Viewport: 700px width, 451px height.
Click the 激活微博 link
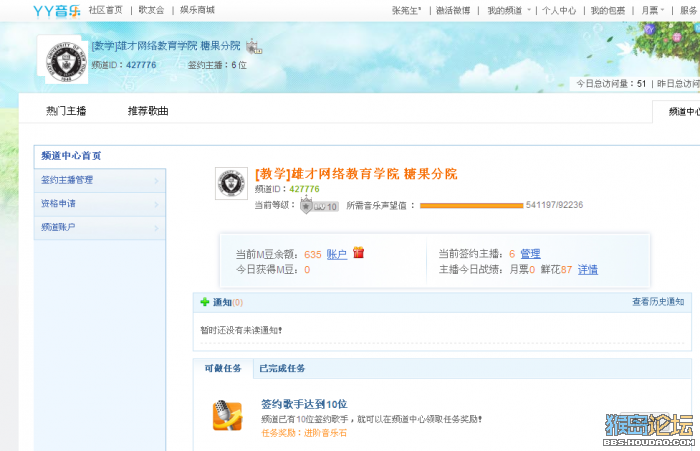click(453, 10)
